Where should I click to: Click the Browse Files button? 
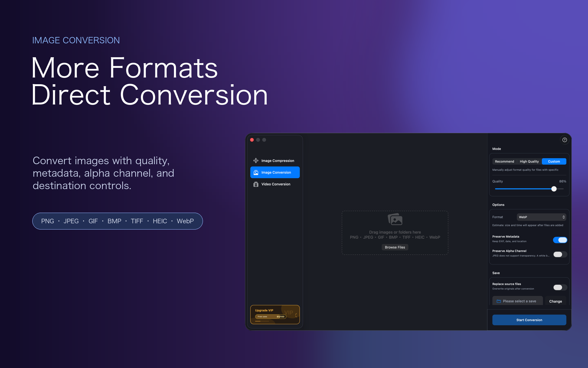[x=395, y=247]
